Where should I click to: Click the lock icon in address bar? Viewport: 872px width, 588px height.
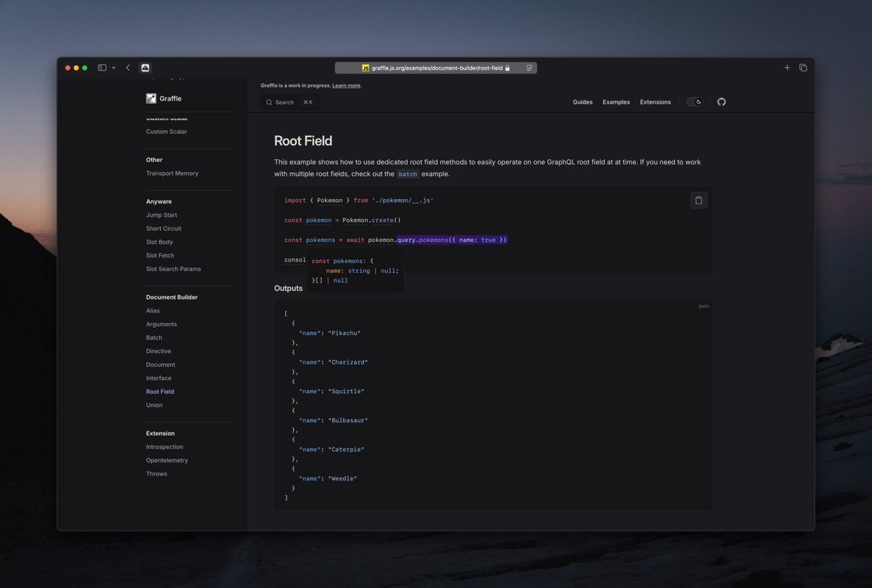click(507, 68)
